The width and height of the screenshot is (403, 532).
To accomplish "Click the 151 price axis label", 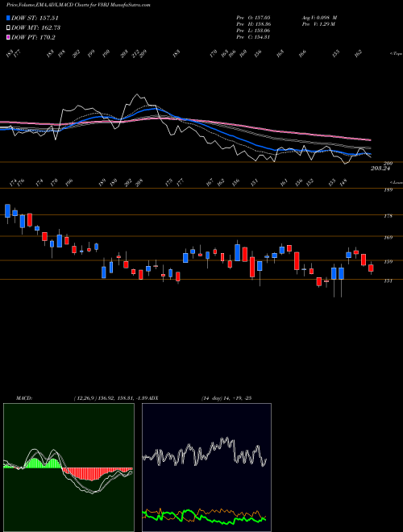I will tap(388, 281).
